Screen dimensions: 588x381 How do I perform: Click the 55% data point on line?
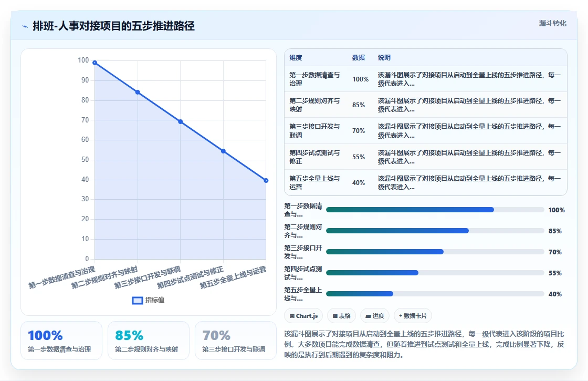click(223, 151)
